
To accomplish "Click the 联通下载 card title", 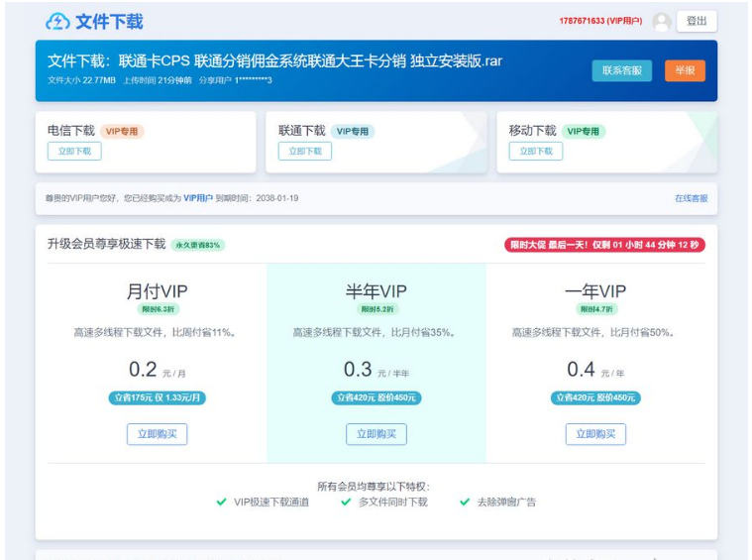I will (x=301, y=131).
